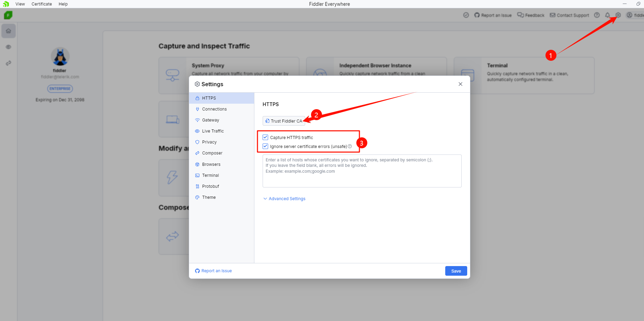
Task: Open the Help menu
Action: pyautogui.click(x=63, y=4)
